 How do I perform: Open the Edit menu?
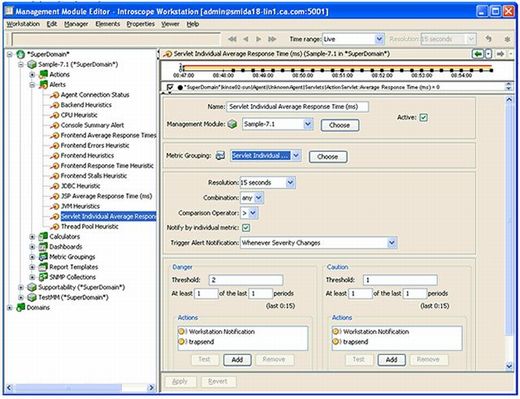(x=52, y=24)
